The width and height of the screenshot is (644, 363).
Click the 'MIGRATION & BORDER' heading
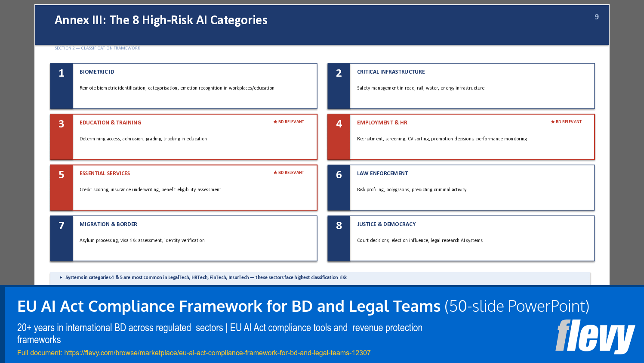108,224
